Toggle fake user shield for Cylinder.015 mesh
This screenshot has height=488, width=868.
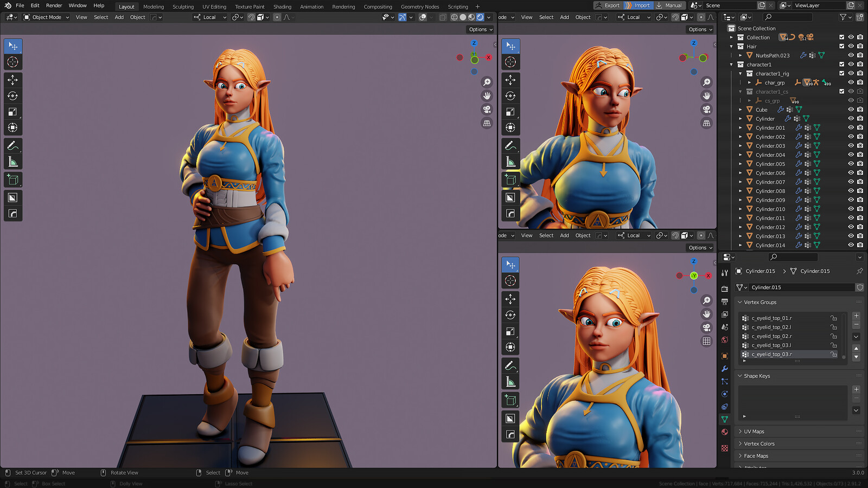(x=859, y=287)
